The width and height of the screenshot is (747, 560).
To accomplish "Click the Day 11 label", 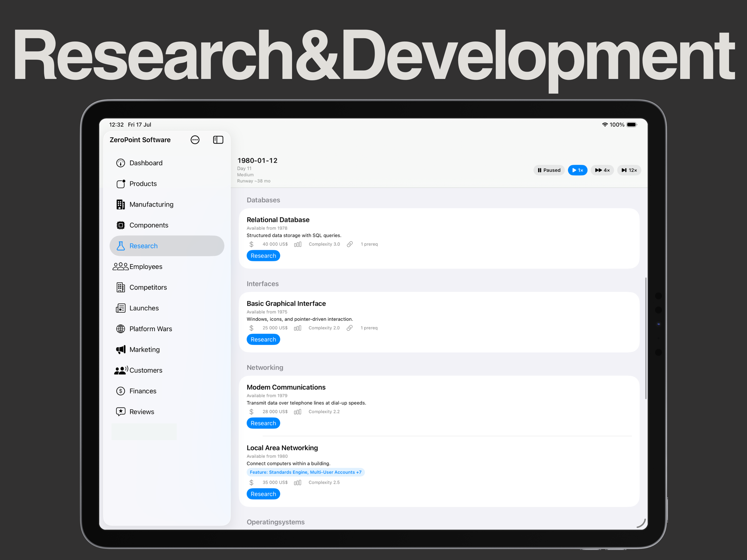I will click(244, 168).
